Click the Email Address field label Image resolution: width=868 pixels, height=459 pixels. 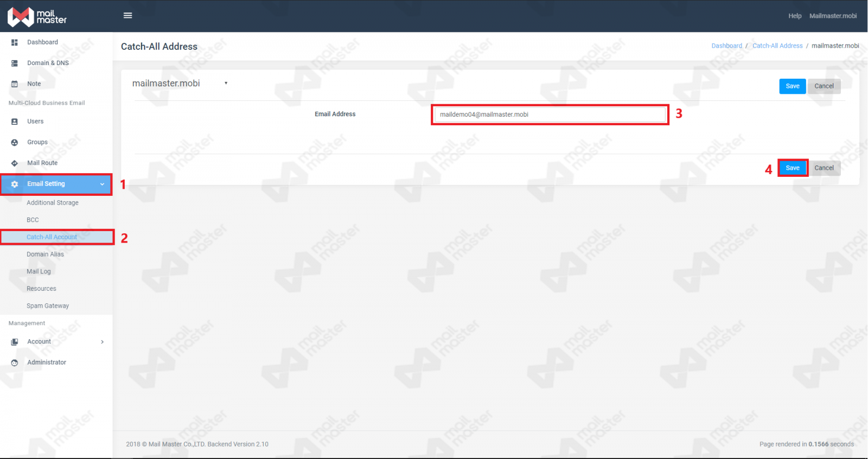335,114
